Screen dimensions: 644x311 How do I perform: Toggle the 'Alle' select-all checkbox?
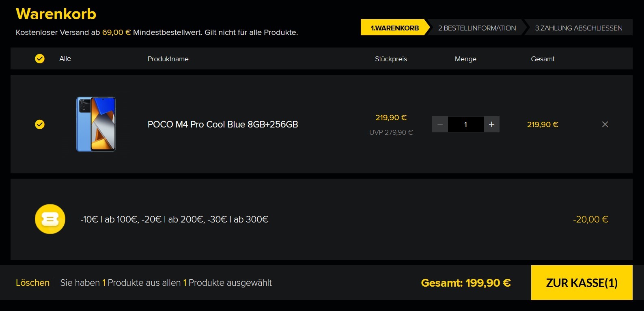(40, 59)
